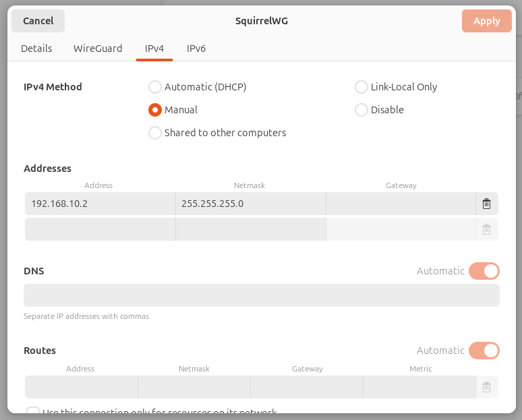Switch to the IPv6 tab

[x=196, y=49]
